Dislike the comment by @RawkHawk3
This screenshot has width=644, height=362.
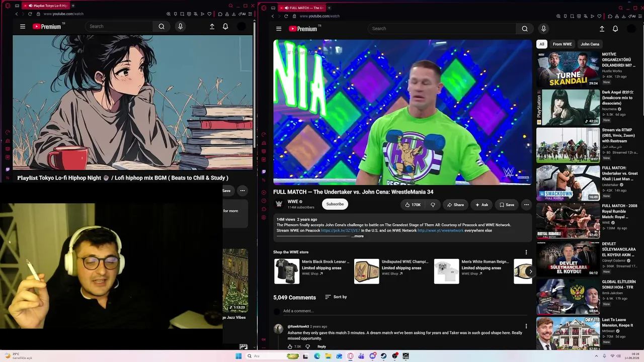click(307, 346)
